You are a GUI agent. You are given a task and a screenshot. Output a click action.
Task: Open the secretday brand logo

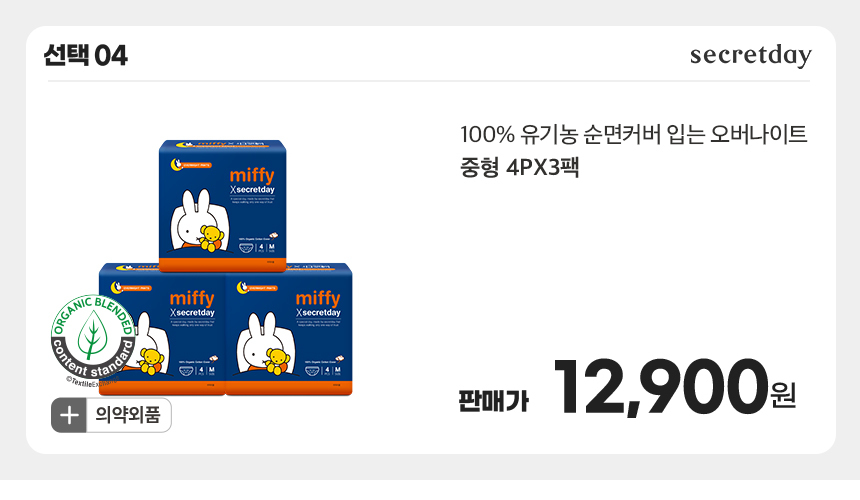click(750, 55)
